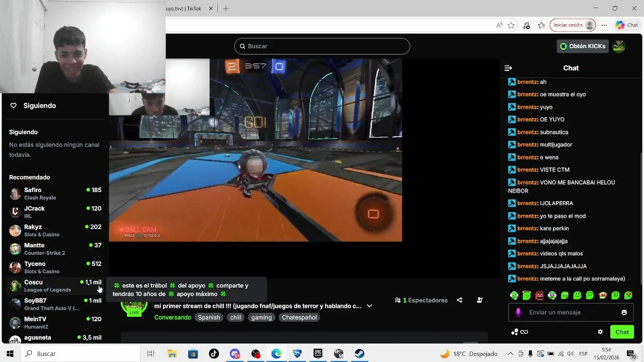Expand the stream title with the chevron
This screenshot has height=362, width=644.
click(369, 306)
